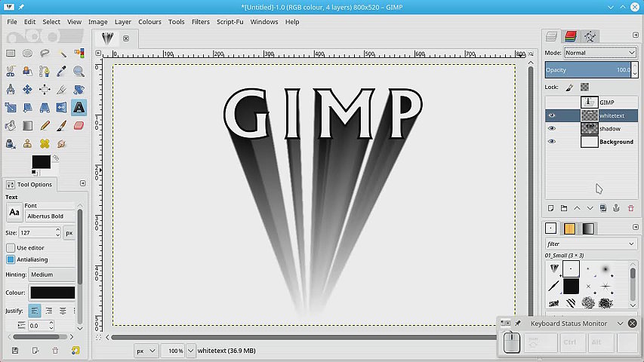Select the Eraser tool
This screenshot has height=362, width=644.
click(x=79, y=126)
